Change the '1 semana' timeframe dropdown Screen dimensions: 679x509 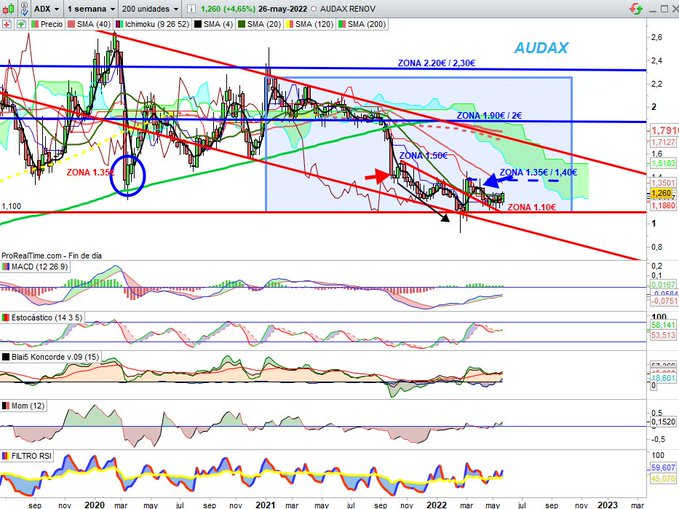tap(91, 9)
